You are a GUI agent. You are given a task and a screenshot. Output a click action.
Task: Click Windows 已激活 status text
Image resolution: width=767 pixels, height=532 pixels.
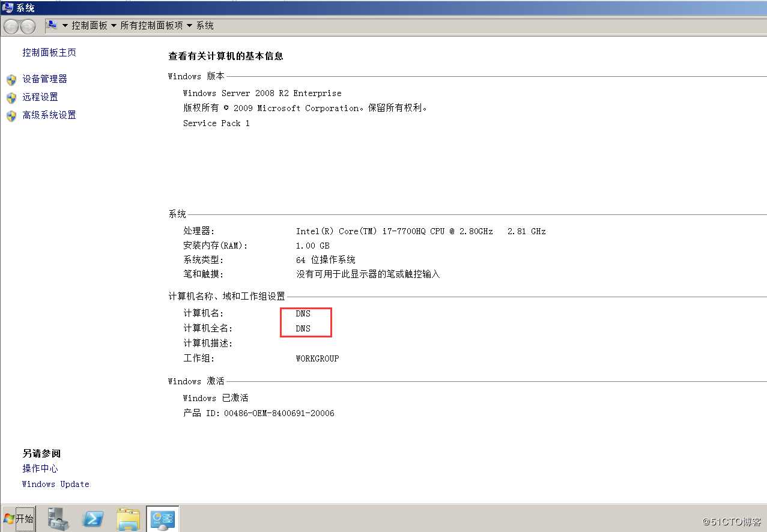(x=216, y=398)
